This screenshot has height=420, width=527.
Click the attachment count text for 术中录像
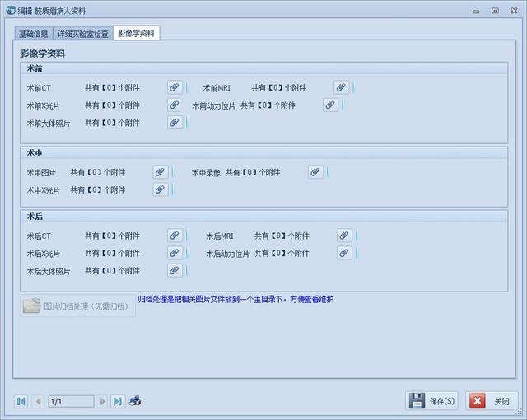point(253,173)
